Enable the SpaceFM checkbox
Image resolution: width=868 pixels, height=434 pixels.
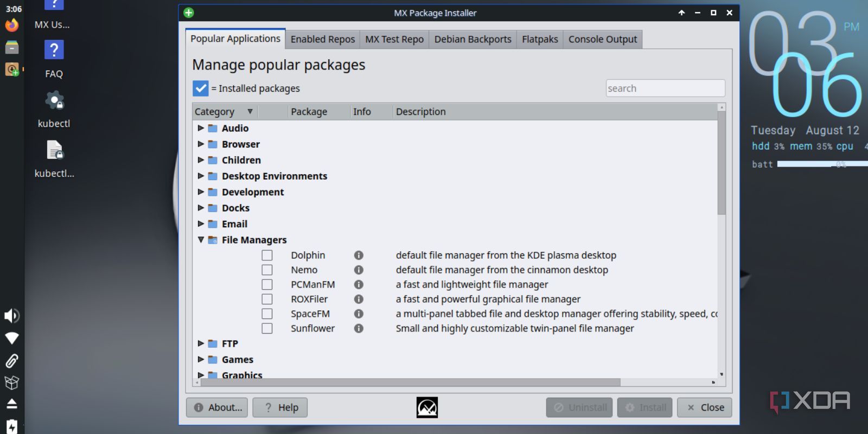(267, 314)
